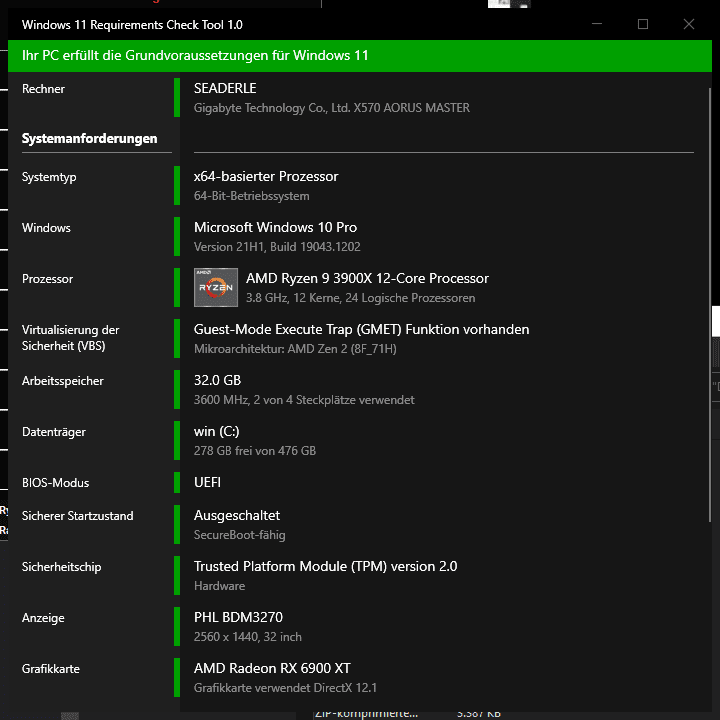Click the AMD Ryzen processor logo icon
The image size is (720, 720).
pos(216,287)
